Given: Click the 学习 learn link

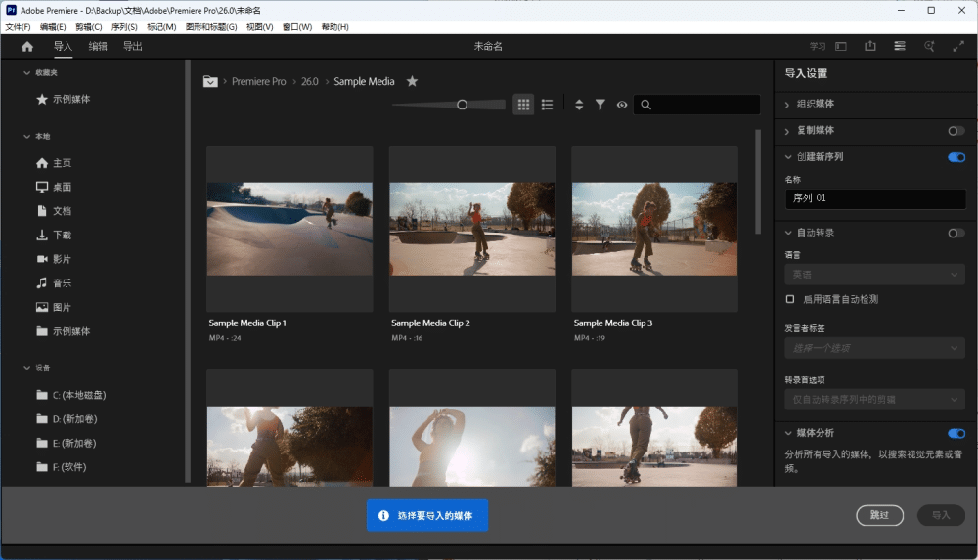Looking at the screenshot, I should click(817, 46).
